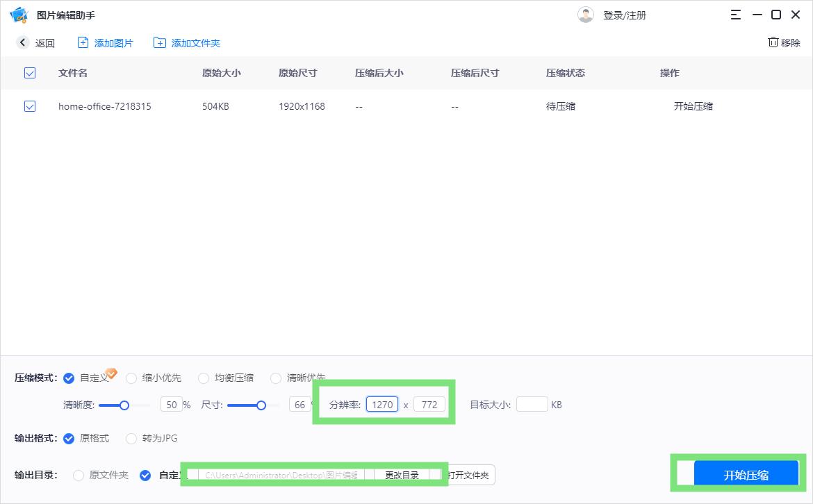Click the 清晰度 slider handle
The width and height of the screenshot is (813, 504).
(124, 405)
